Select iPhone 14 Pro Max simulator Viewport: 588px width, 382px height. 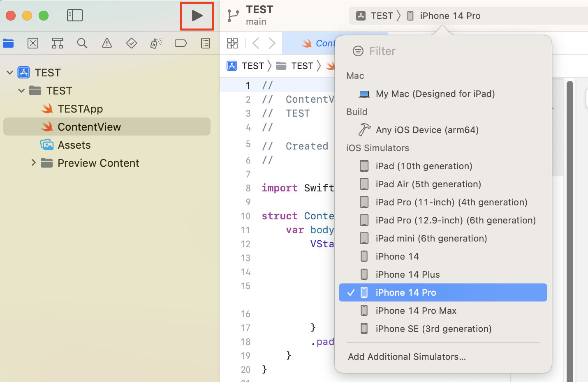443,311
